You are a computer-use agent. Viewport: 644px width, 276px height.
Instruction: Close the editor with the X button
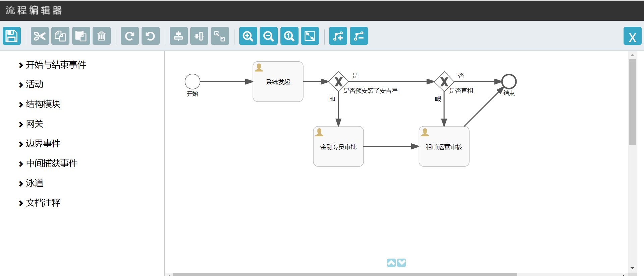coord(633,36)
